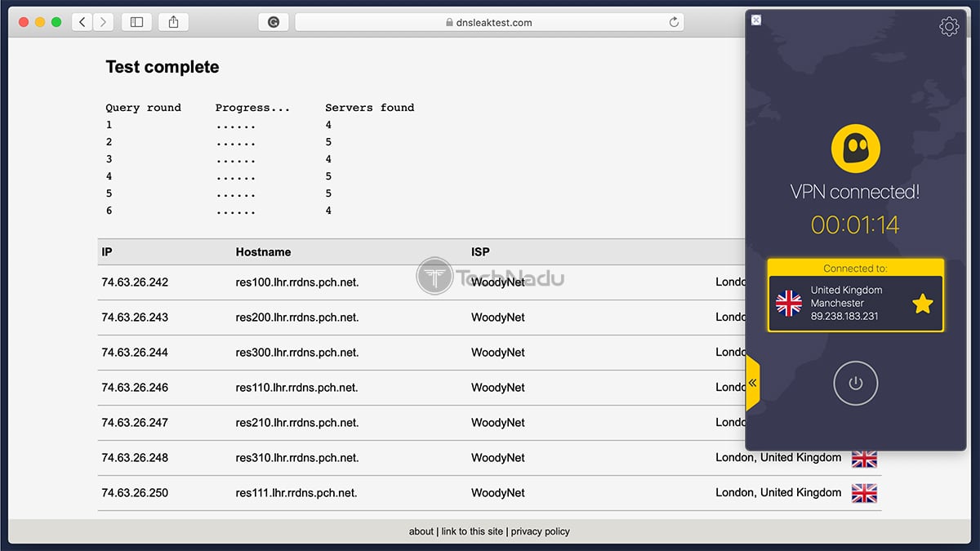Go back in Safari
The image size is (980, 551).
click(x=82, y=22)
